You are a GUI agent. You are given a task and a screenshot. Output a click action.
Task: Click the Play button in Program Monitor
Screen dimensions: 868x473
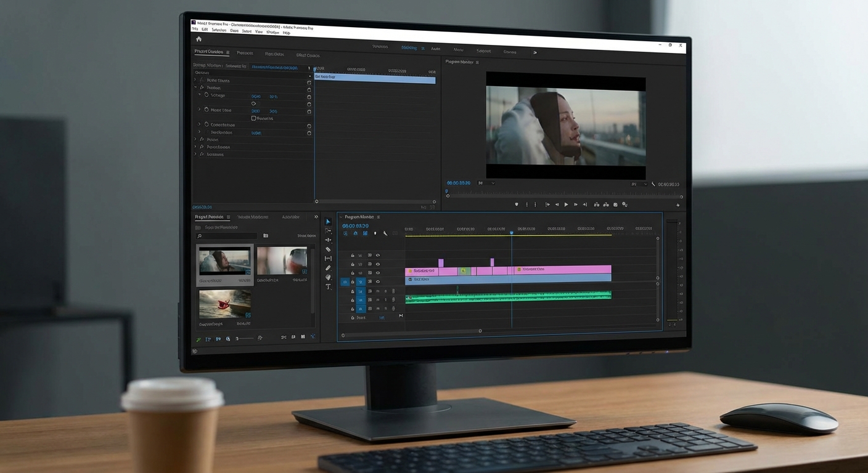tap(566, 204)
